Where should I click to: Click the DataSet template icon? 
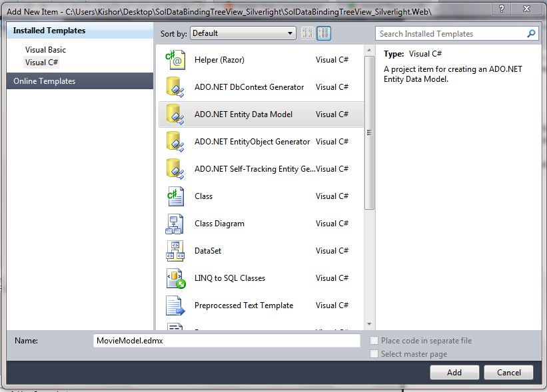175,251
